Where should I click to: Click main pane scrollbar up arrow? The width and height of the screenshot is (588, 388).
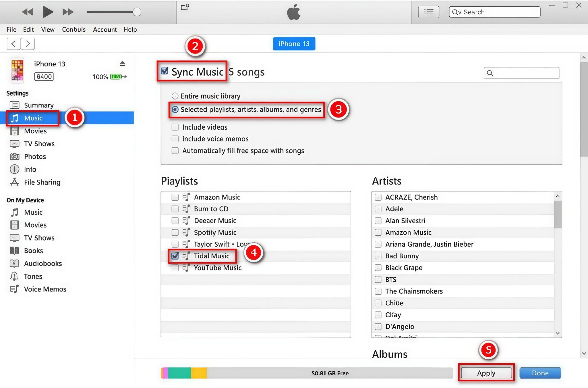(584, 57)
